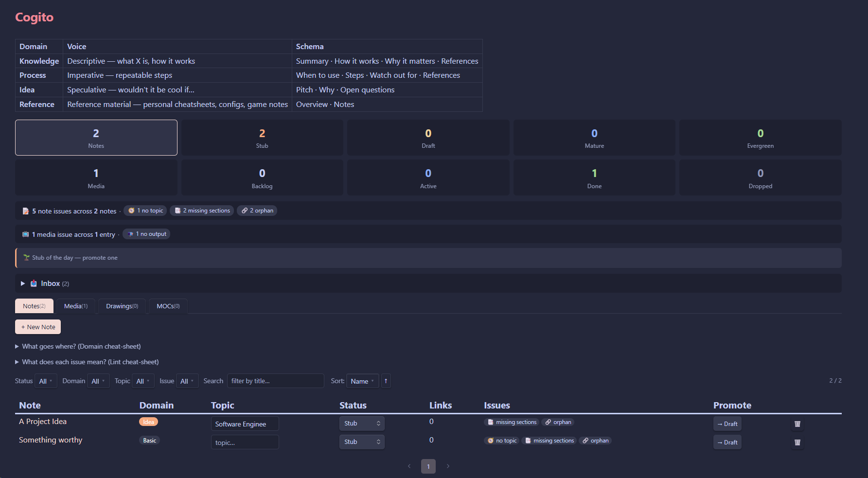Viewport: 868px width, 478px height.
Task: Click page 1 pagination button
Action: (428, 466)
